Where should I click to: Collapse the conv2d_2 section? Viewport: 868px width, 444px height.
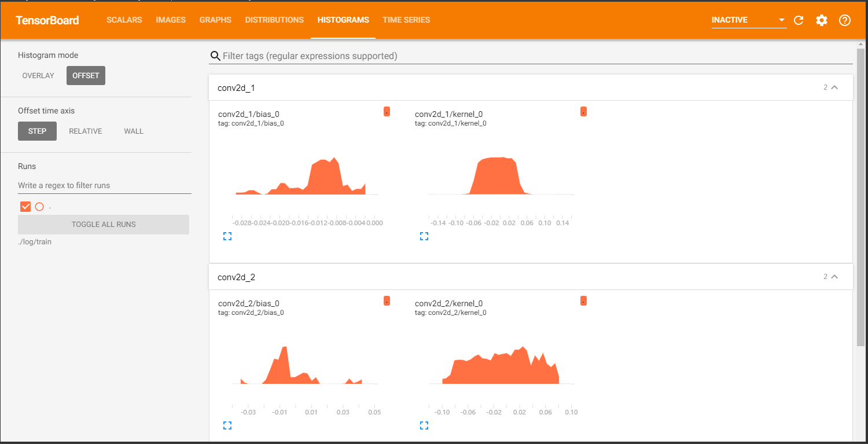(x=834, y=277)
